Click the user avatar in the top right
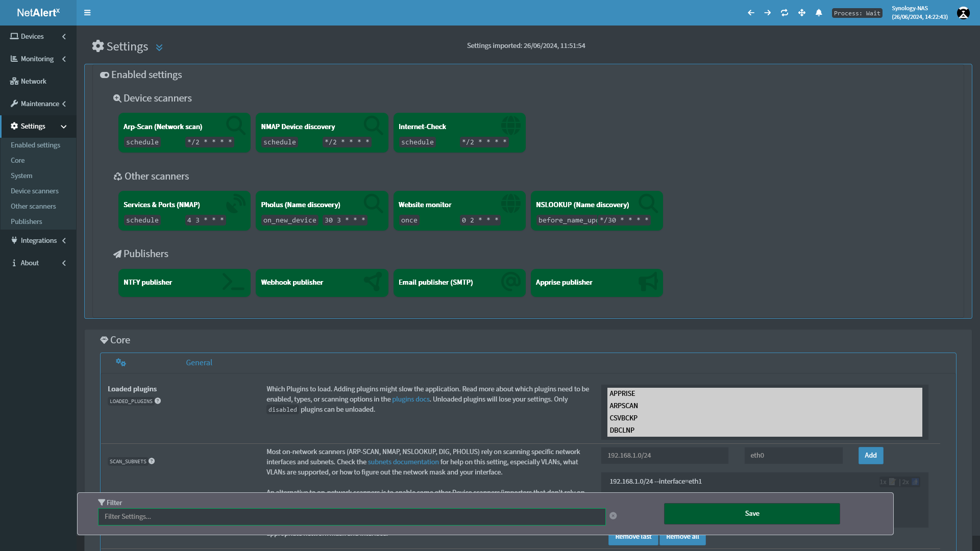 click(963, 13)
